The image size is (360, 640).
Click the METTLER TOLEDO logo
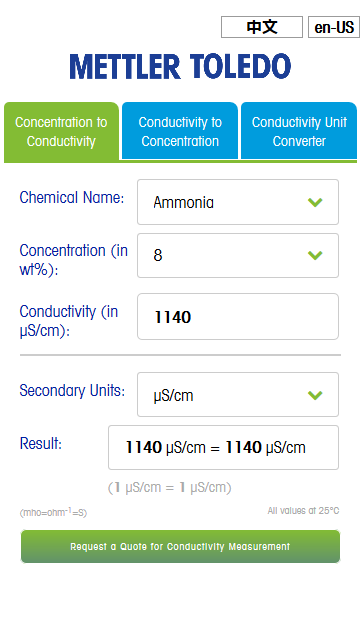(x=180, y=67)
